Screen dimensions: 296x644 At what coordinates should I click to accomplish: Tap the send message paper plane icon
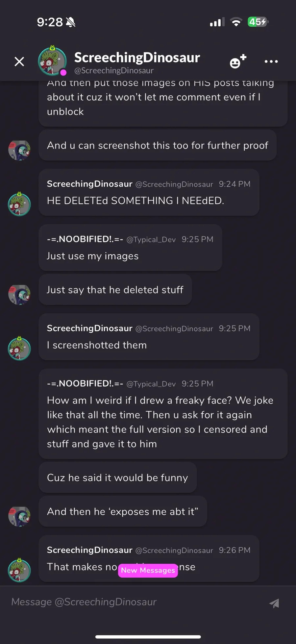point(274,603)
